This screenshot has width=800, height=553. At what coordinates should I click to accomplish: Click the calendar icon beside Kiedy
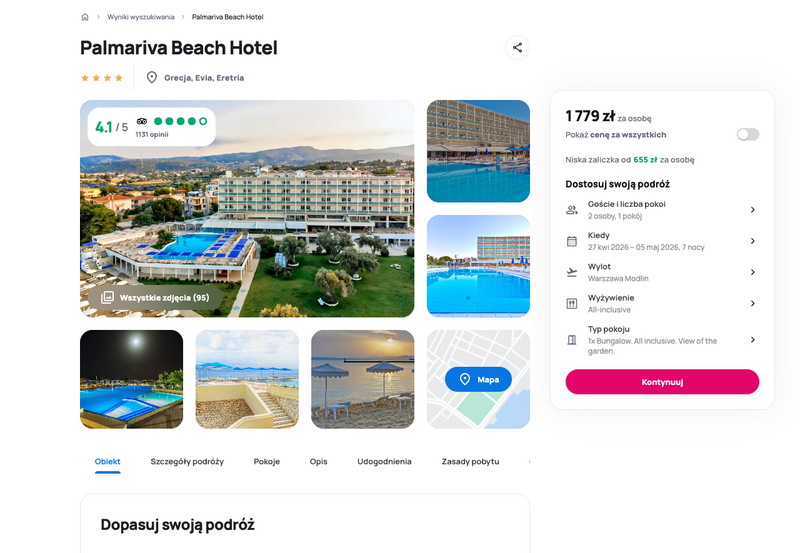572,241
